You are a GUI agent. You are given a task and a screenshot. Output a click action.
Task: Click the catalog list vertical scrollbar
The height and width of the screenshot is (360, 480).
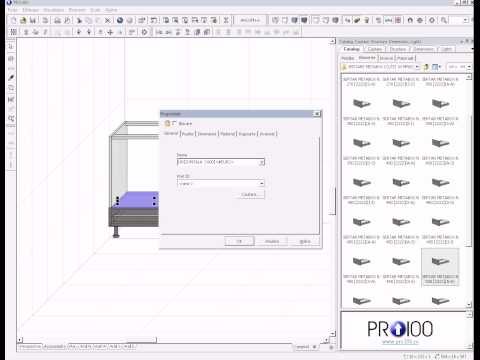click(x=469, y=180)
